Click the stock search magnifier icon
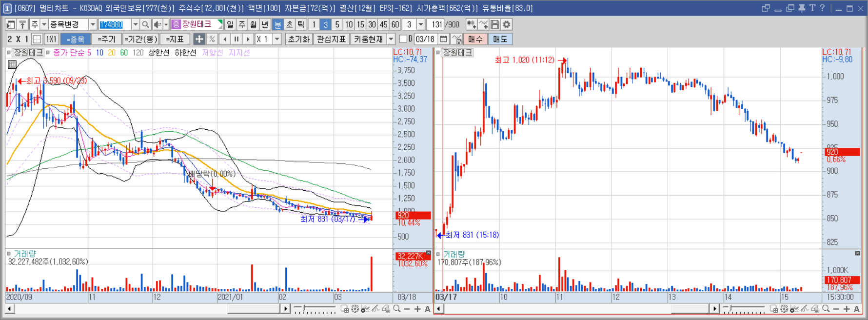The image size is (868, 320). (145, 24)
